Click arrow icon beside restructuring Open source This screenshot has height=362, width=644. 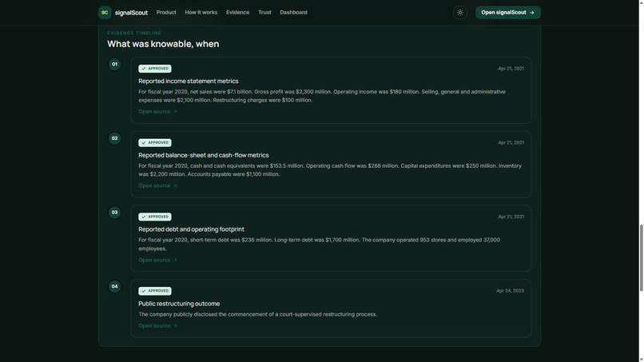[175, 326]
